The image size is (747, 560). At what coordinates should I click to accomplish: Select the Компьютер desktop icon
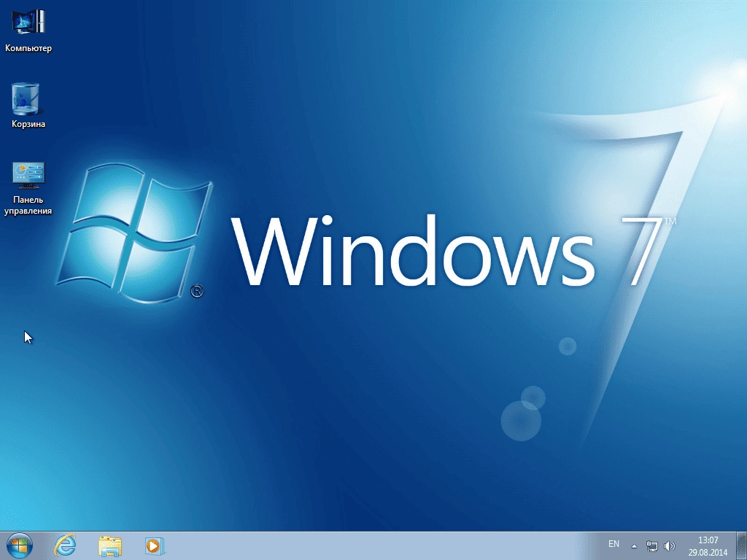tap(28, 31)
